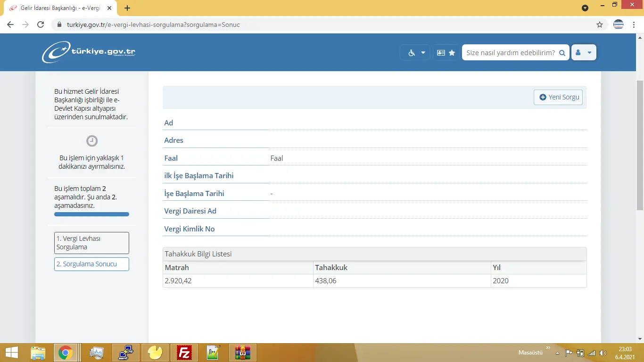Screen dimensions: 644x362
Task: Reload the page
Action: 41,25
